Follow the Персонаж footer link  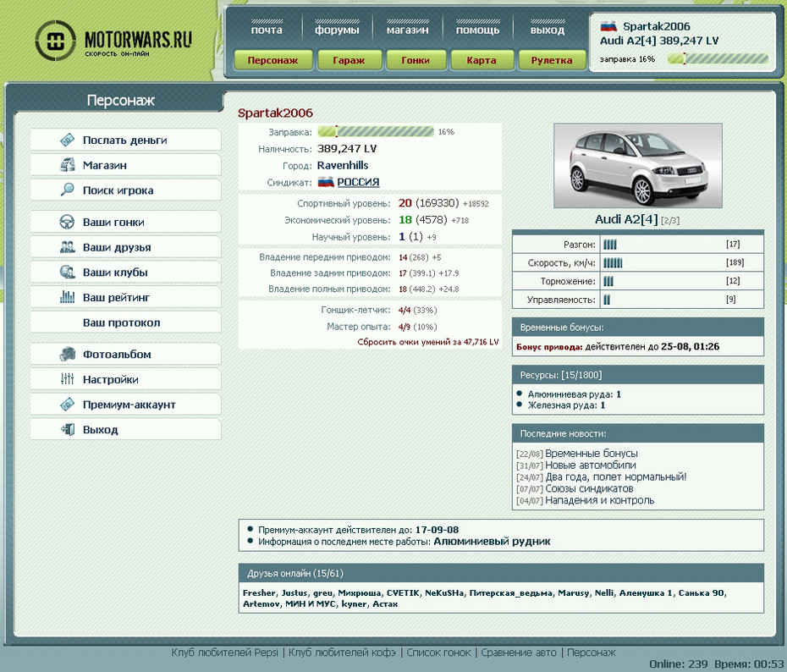[592, 653]
